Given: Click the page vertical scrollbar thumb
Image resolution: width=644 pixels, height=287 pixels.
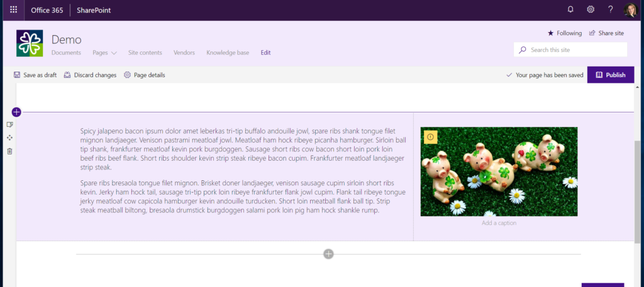Looking at the screenshot, I should (x=638, y=192).
